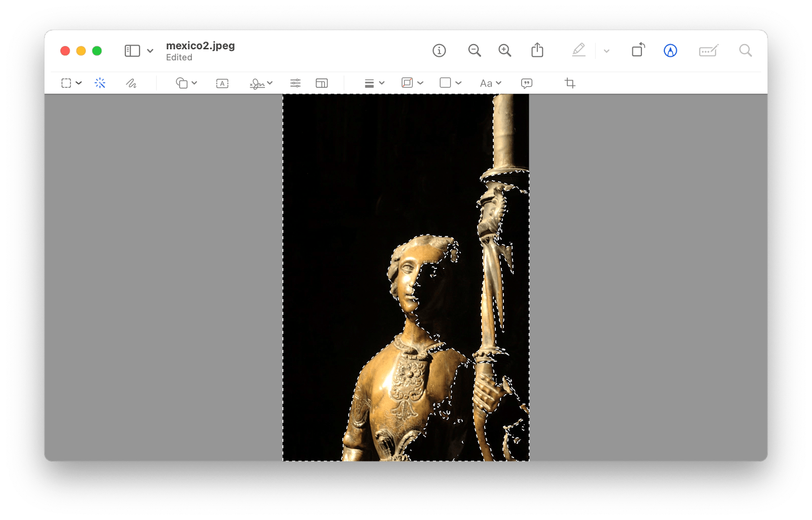This screenshot has width=812, height=520.
Task: Rotate the image left
Action: pos(637,50)
